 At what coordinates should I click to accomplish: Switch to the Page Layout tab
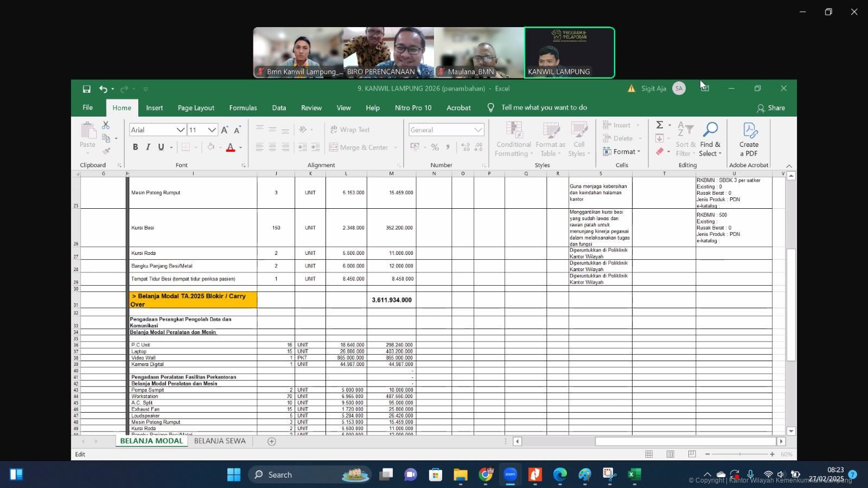coord(196,108)
